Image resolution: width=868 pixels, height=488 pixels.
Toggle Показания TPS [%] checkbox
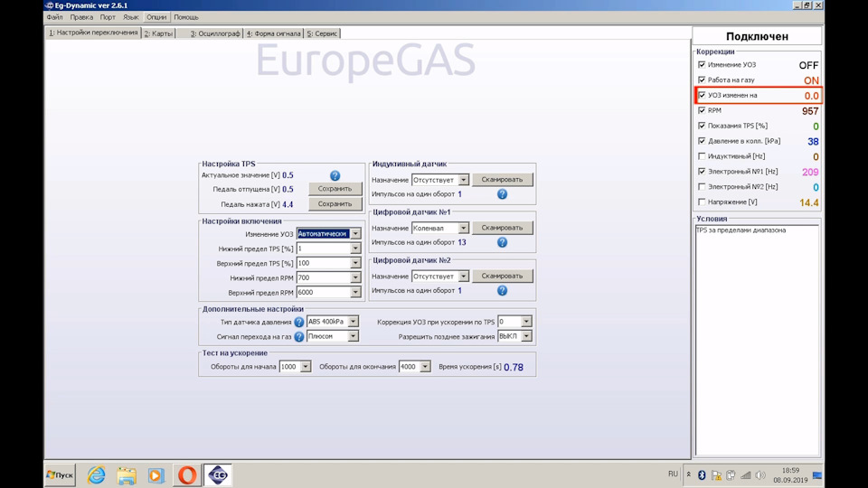pyautogui.click(x=702, y=126)
